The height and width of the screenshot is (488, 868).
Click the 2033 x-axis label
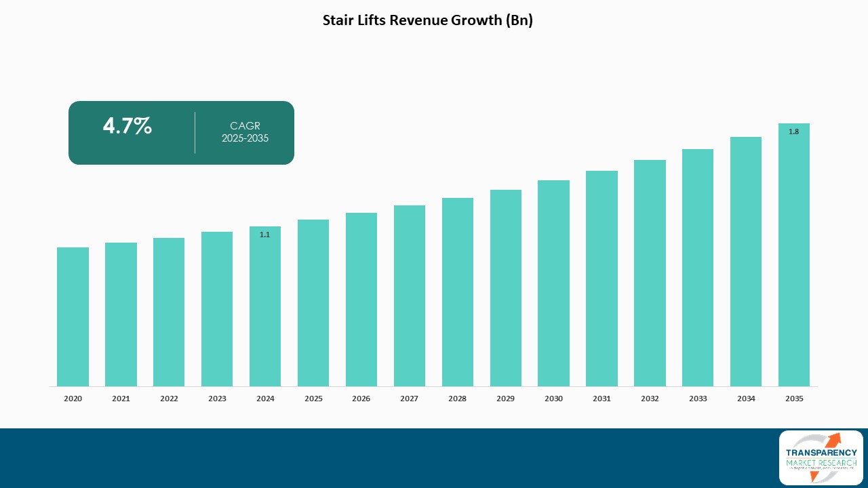tap(698, 399)
